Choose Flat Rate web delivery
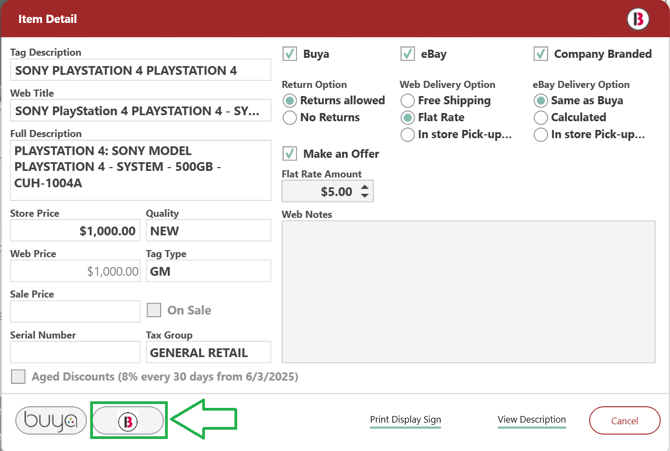Viewport: 670px width, 451px height. click(x=407, y=118)
